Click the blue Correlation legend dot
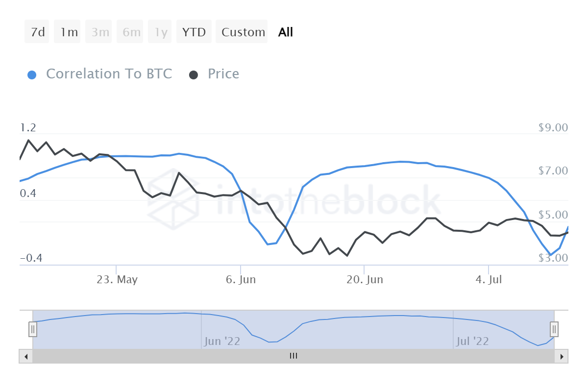This screenshot has height=392, width=588. pos(32,74)
